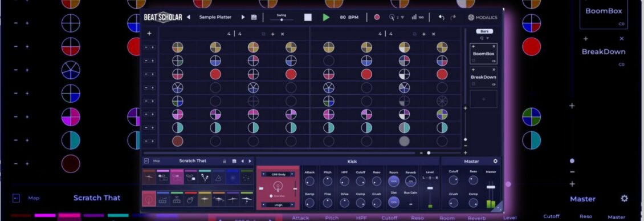Image resolution: width=644 pixels, height=221 pixels.
Task: Adjust the Bus Gain control
Action: point(411,204)
